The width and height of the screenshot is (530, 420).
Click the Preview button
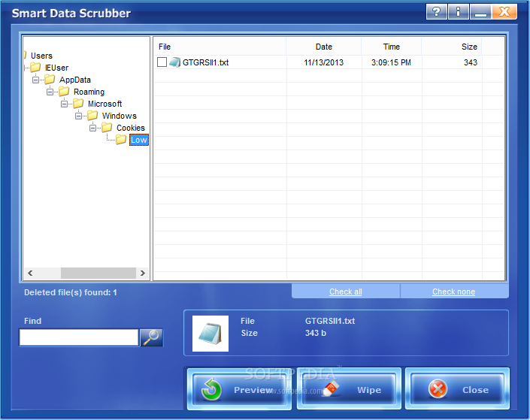click(x=239, y=389)
